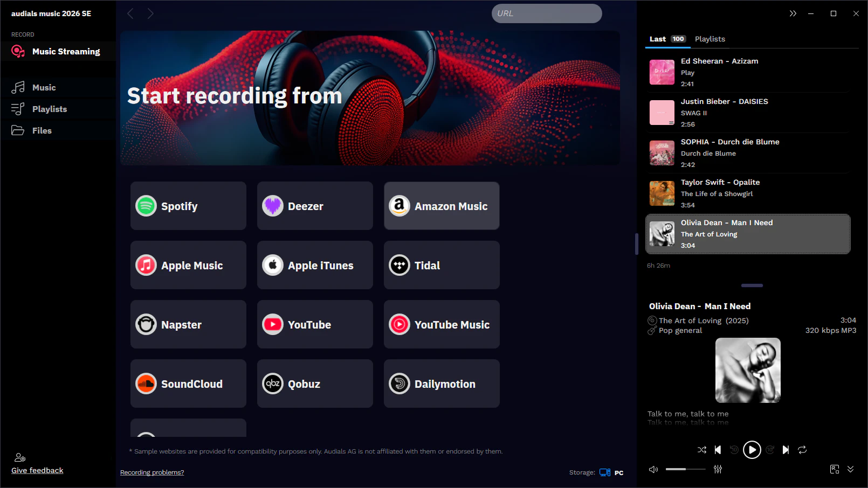The width and height of the screenshot is (868, 488).
Task: Open the equalizer settings
Action: click(718, 469)
